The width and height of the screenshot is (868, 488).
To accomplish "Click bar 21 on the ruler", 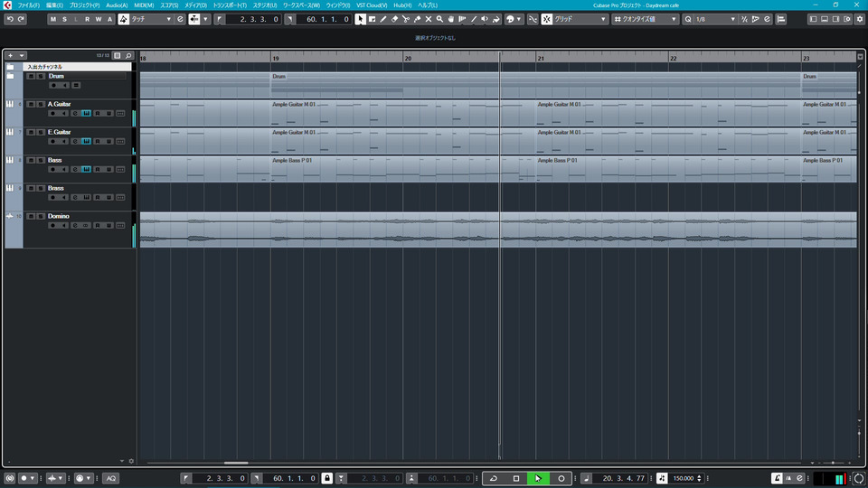I will pos(541,58).
